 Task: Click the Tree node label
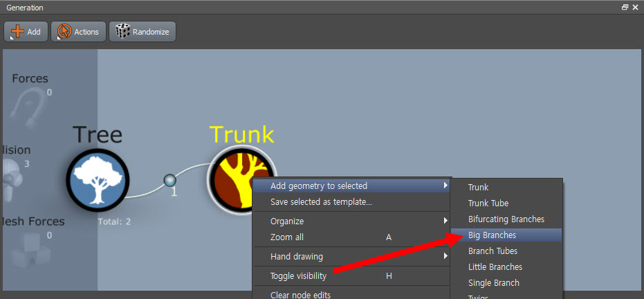(x=98, y=135)
